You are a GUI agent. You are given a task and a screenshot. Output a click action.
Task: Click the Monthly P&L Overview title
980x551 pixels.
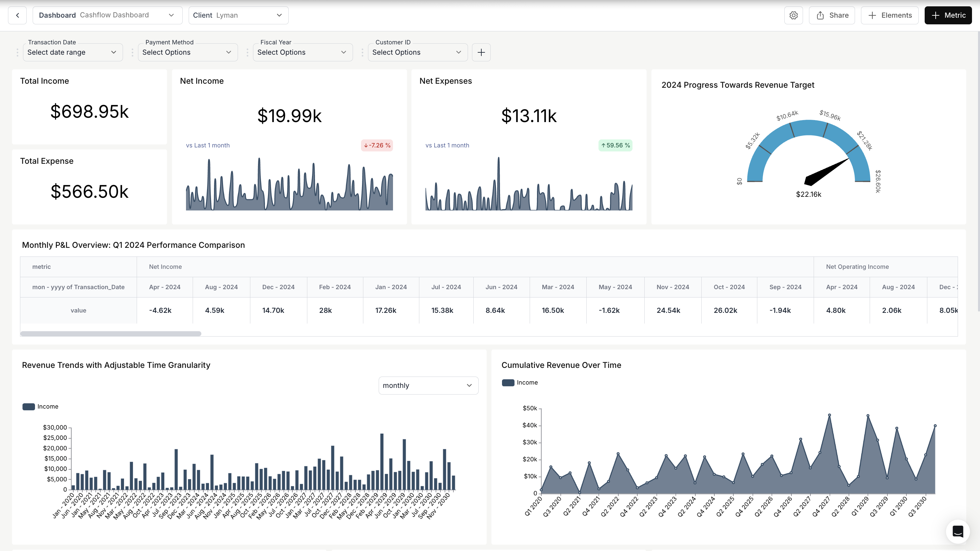[x=133, y=245]
